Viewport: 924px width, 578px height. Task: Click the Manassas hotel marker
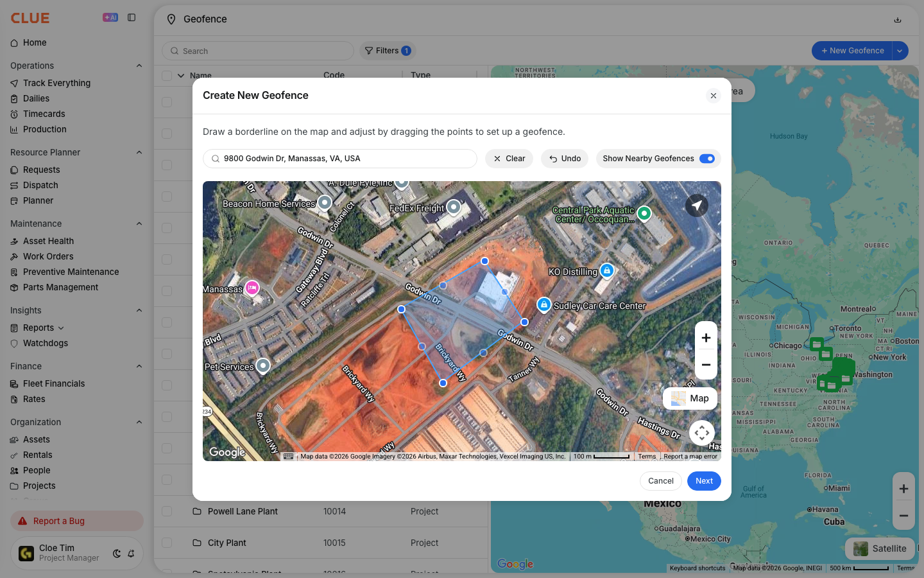(252, 288)
